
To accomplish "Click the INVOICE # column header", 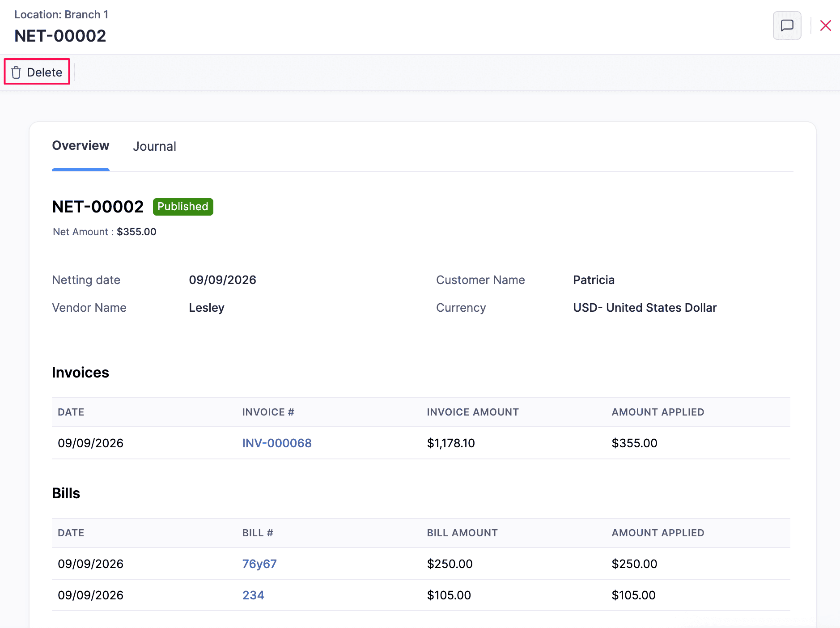I will pyautogui.click(x=268, y=412).
